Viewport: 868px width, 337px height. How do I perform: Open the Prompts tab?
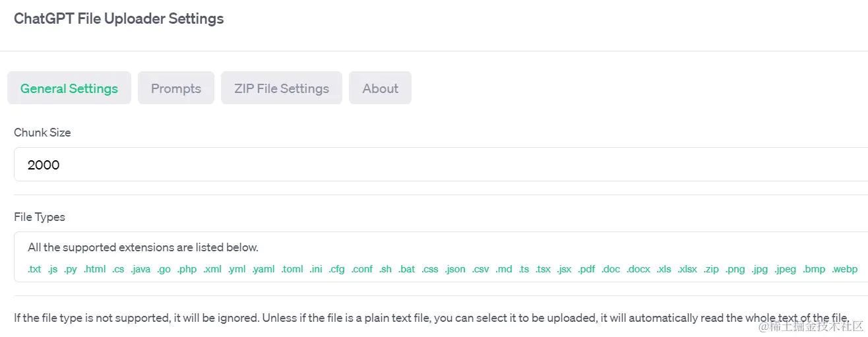click(x=176, y=88)
